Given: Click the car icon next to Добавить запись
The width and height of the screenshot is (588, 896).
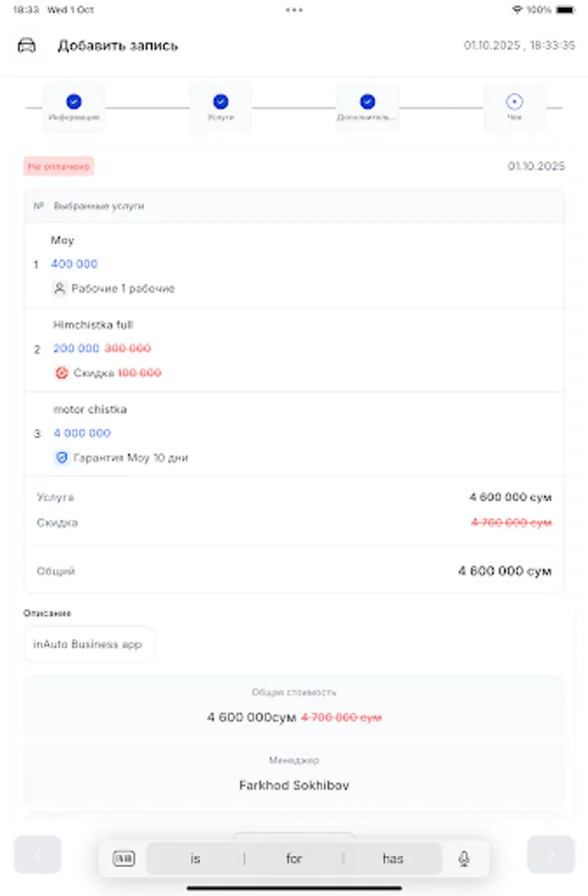Looking at the screenshot, I should click(30, 45).
